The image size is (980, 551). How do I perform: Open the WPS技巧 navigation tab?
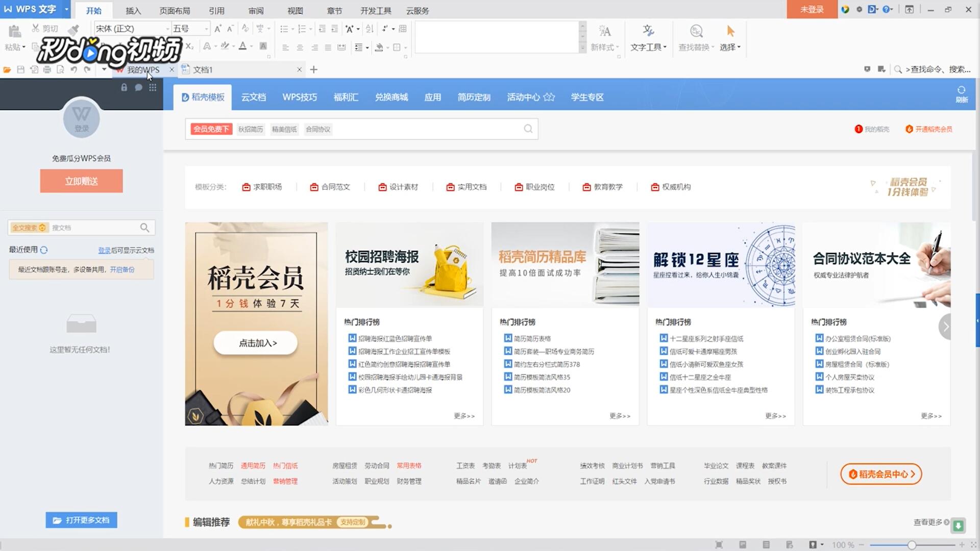coord(300,97)
